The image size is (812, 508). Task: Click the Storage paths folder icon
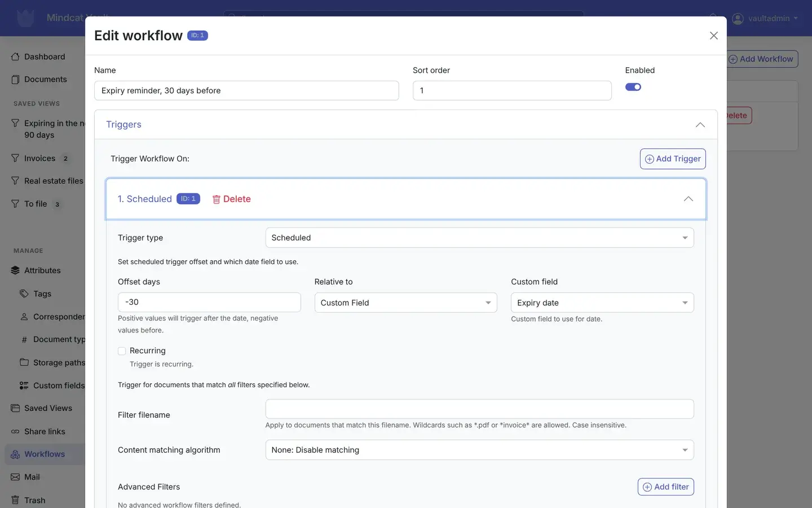point(24,362)
